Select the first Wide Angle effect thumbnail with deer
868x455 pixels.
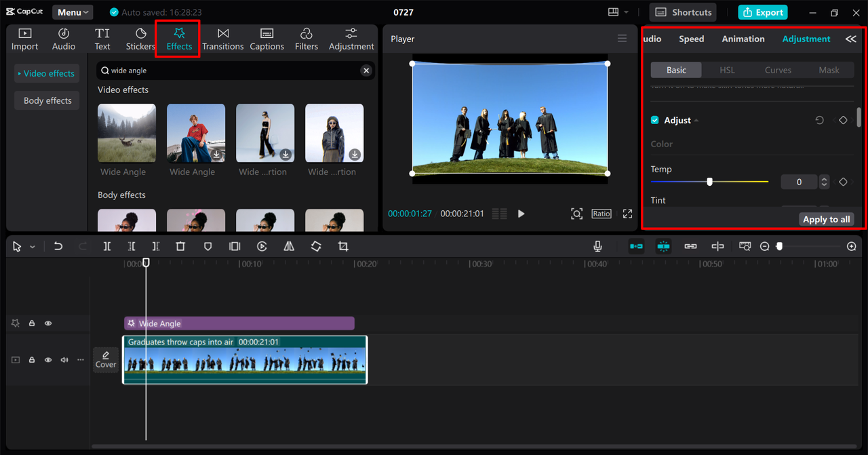127,133
